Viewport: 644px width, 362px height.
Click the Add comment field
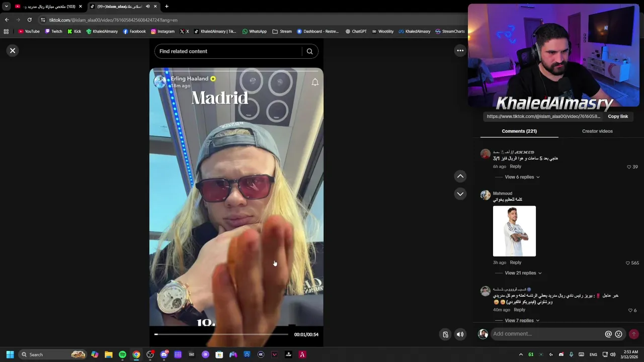547,334
